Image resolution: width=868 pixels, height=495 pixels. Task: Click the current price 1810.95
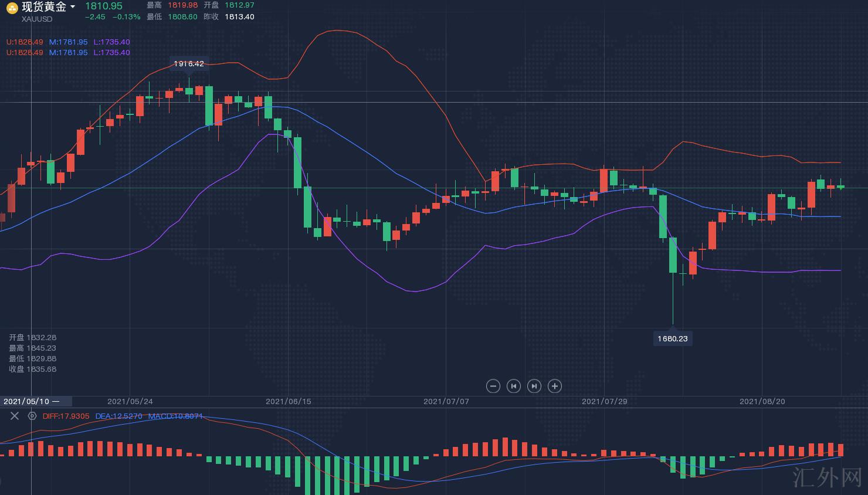[104, 6]
